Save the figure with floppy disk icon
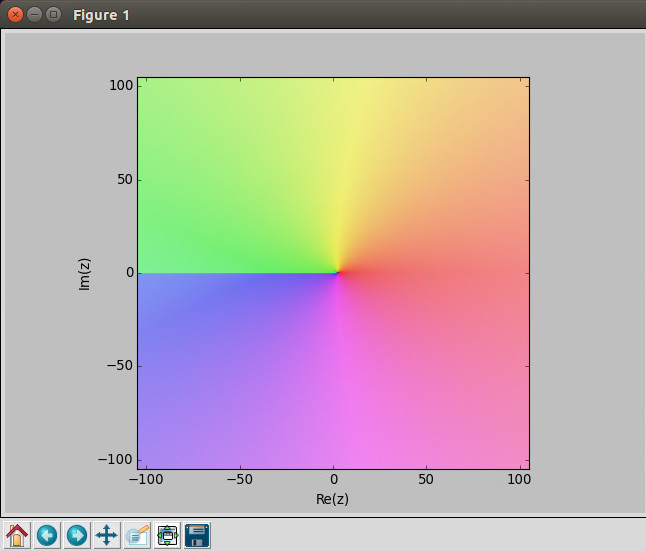Screen dimensions: 646x551 pyautogui.click(x=197, y=535)
